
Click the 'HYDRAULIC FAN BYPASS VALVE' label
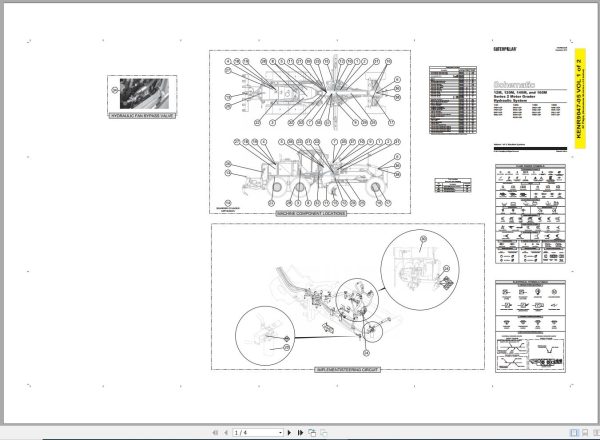pyautogui.click(x=142, y=116)
